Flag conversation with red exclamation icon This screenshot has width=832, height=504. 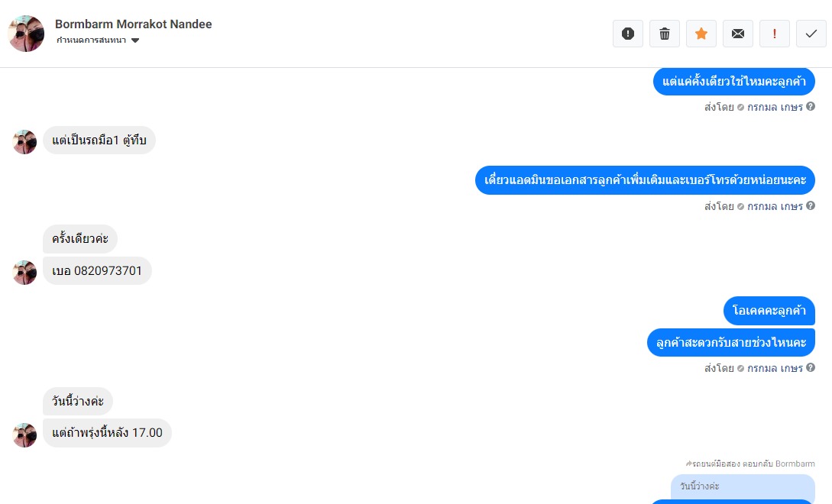tap(774, 34)
